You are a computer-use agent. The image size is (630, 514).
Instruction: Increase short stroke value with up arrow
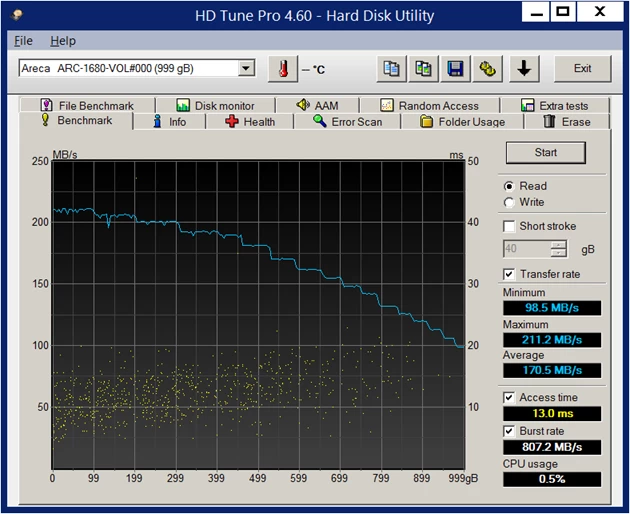tap(558, 244)
